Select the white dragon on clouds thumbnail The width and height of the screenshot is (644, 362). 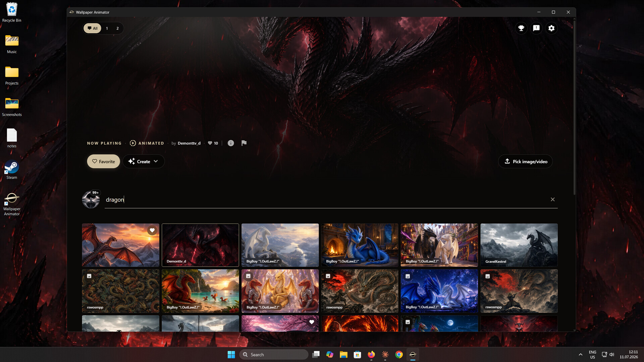click(x=280, y=245)
